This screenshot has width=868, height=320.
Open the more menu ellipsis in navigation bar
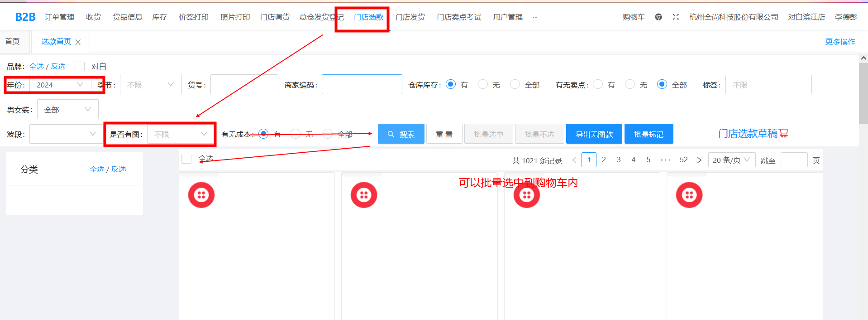(x=535, y=17)
